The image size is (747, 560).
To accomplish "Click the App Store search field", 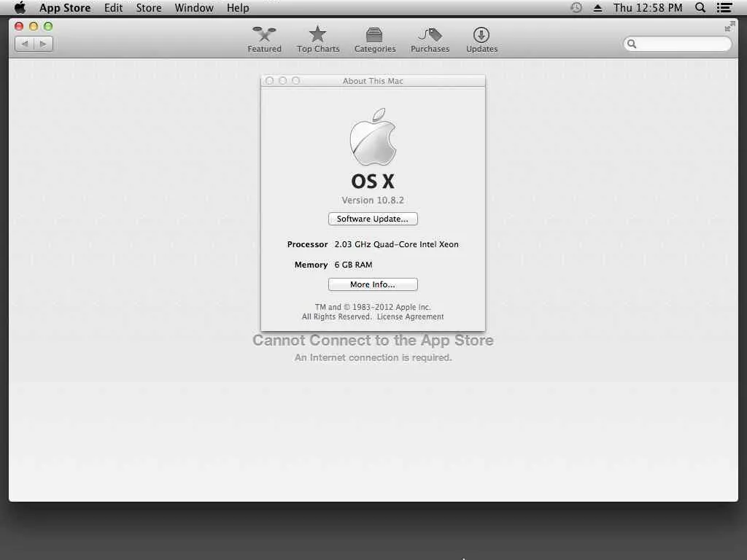I will click(677, 44).
